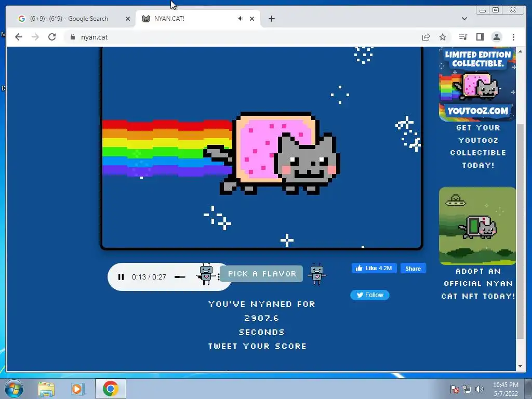Open the Chrome profile menu
Viewport: 532px width, 399px height.
coord(497,37)
